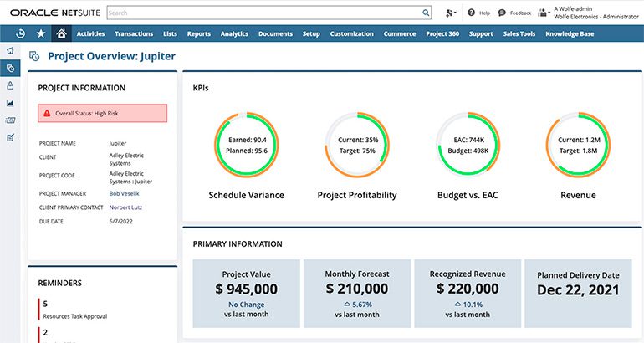This screenshot has width=644, height=343.
Task: Open the Activities menu
Action: click(x=91, y=33)
